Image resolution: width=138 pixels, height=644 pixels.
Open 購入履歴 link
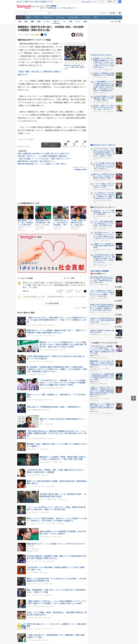pos(112,13)
